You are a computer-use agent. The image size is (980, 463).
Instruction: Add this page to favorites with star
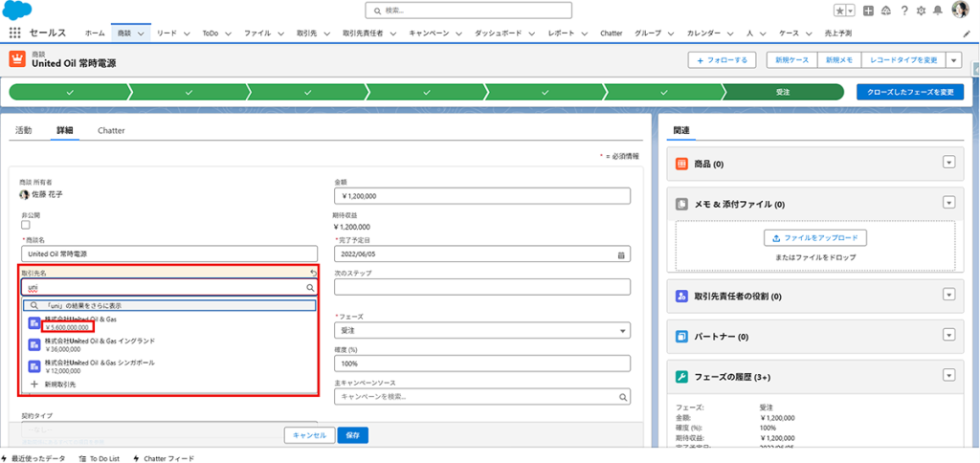point(839,11)
